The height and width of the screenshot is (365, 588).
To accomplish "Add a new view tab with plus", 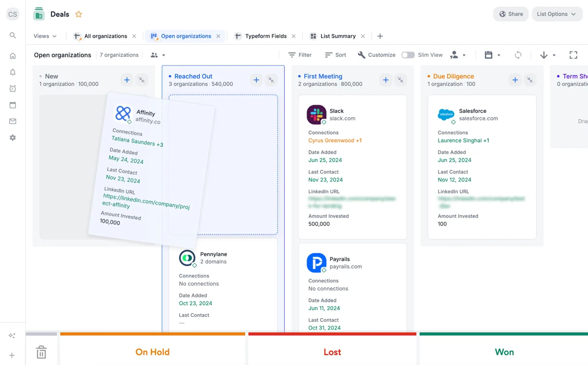I will click(380, 36).
